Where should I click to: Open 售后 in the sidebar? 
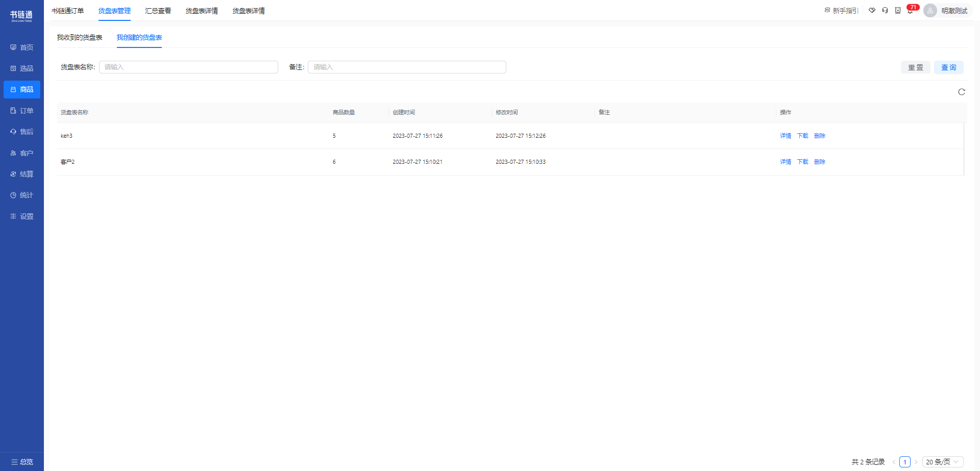22,132
